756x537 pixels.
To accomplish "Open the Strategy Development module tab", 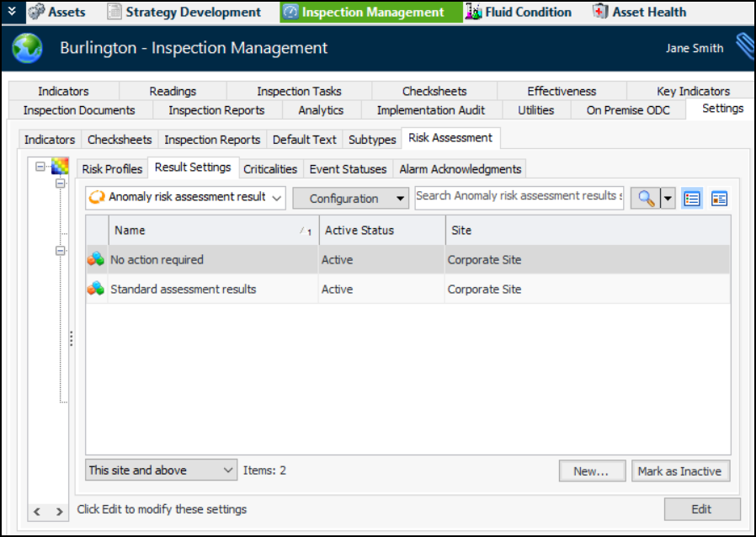I will click(x=184, y=12).
